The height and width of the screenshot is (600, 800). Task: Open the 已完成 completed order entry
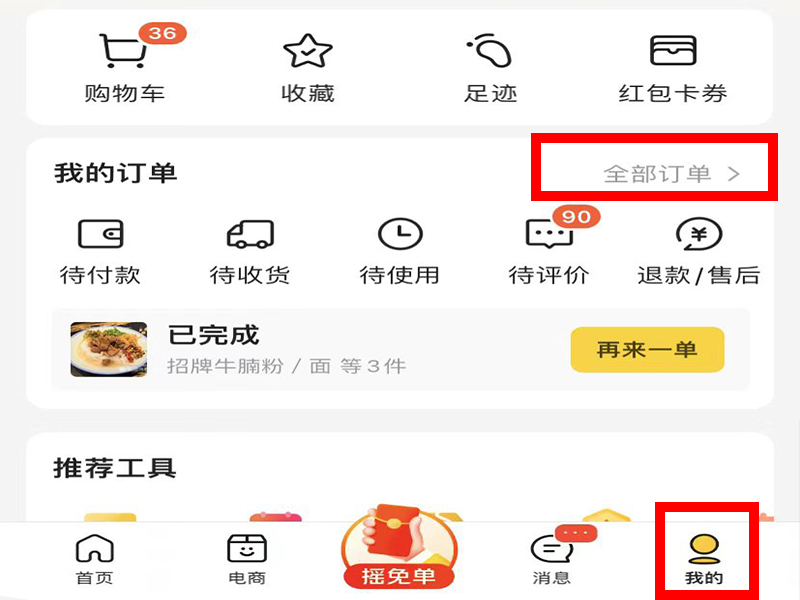(x=401, y=349)
